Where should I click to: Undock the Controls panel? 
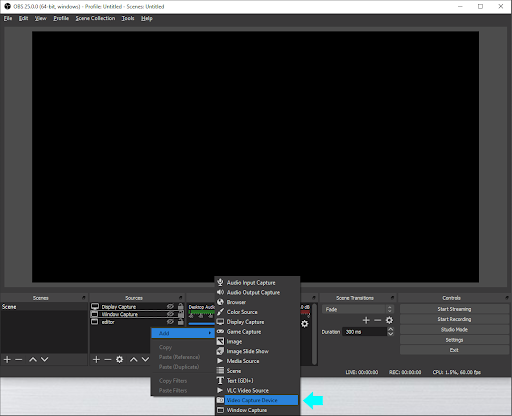point(507,297)
